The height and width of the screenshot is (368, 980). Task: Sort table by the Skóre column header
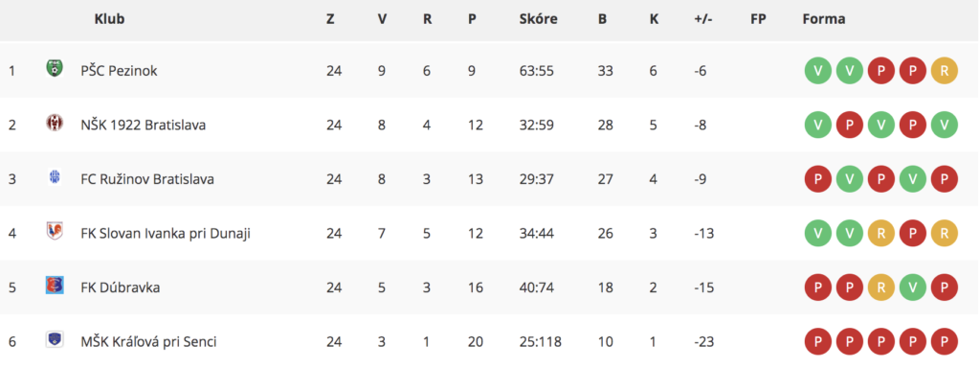point(538,19)
